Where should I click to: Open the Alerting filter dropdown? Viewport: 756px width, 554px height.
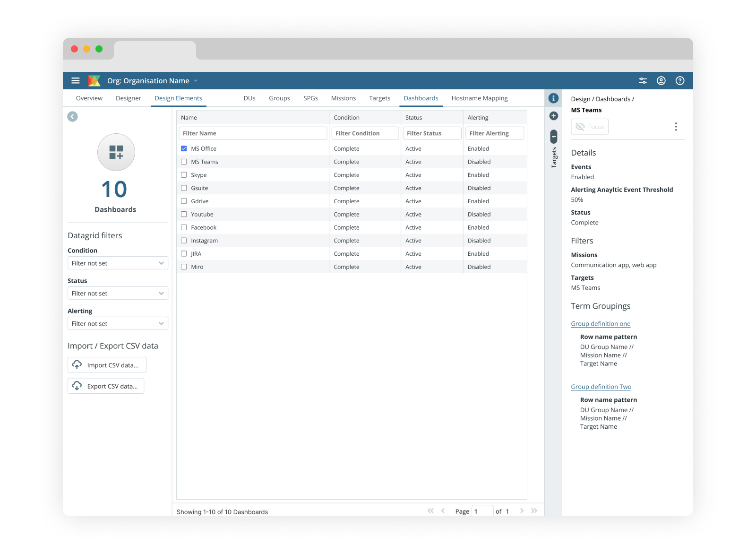118,324
